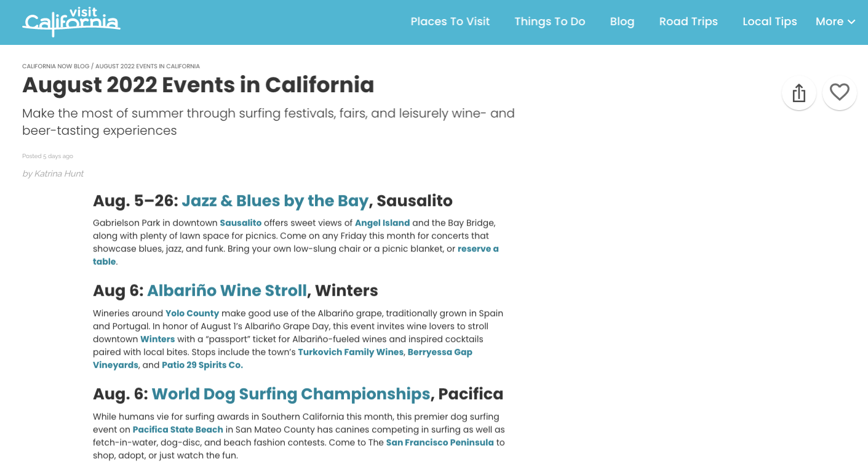Select Local Tips in navigation

tap(770, 22)
